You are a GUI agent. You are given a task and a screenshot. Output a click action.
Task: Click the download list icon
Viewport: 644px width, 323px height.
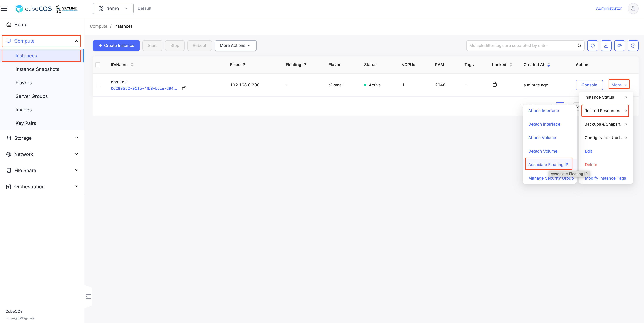(x=606, y=45)
